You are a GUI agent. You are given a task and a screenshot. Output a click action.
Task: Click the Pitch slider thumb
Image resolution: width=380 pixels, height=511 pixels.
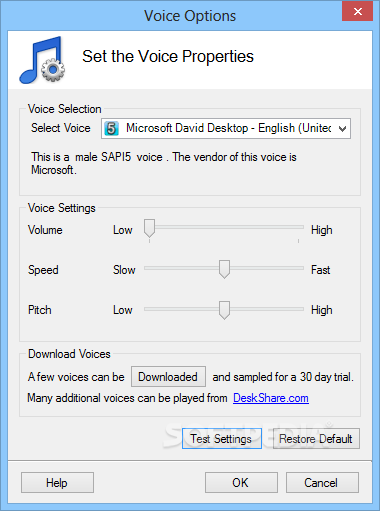point(224,310)
